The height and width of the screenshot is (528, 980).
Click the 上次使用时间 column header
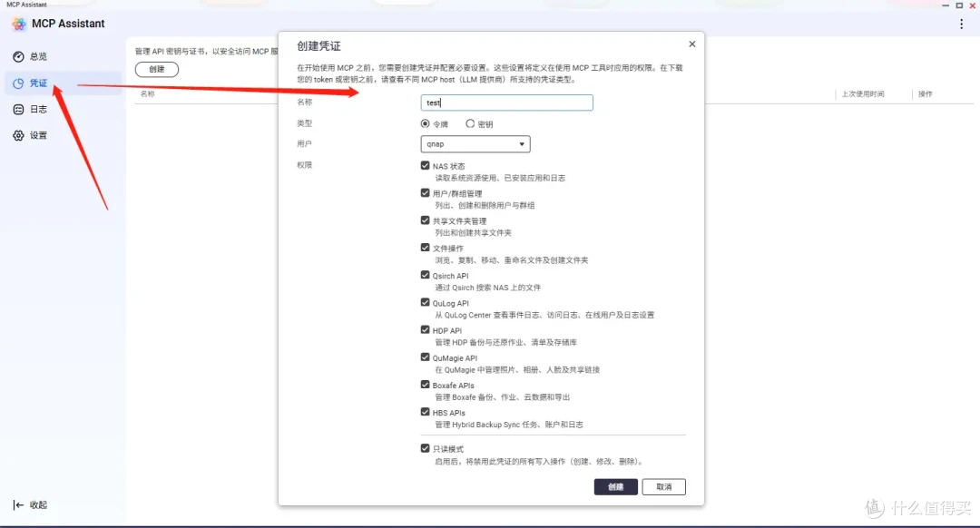coord(863,94)
